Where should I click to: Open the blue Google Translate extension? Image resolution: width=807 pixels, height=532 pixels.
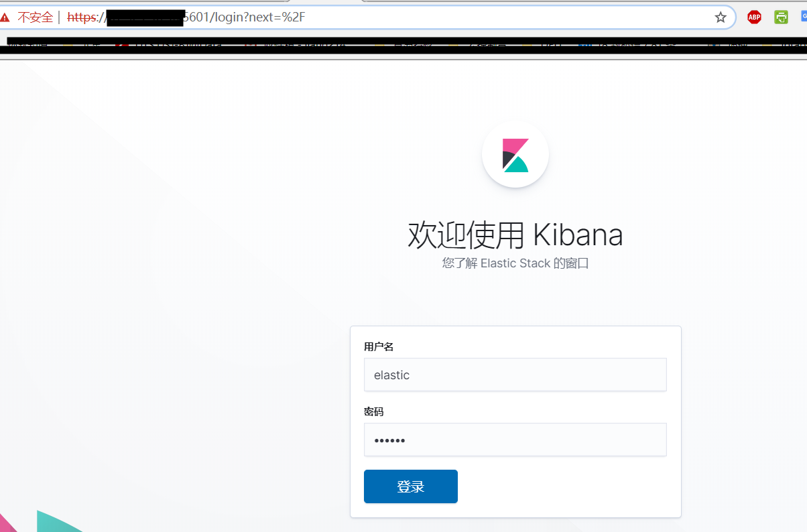point(803,17)
